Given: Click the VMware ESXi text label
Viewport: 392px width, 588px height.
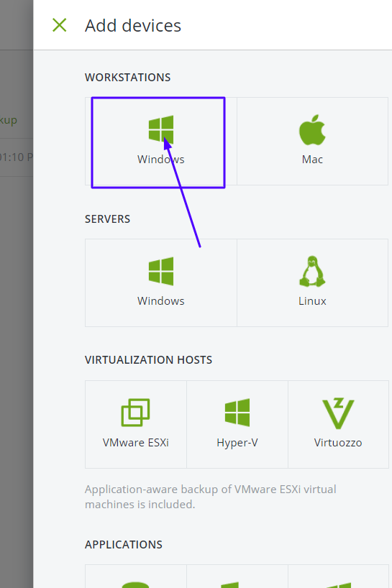Looking at the screenshot, I should pos(135,443).
